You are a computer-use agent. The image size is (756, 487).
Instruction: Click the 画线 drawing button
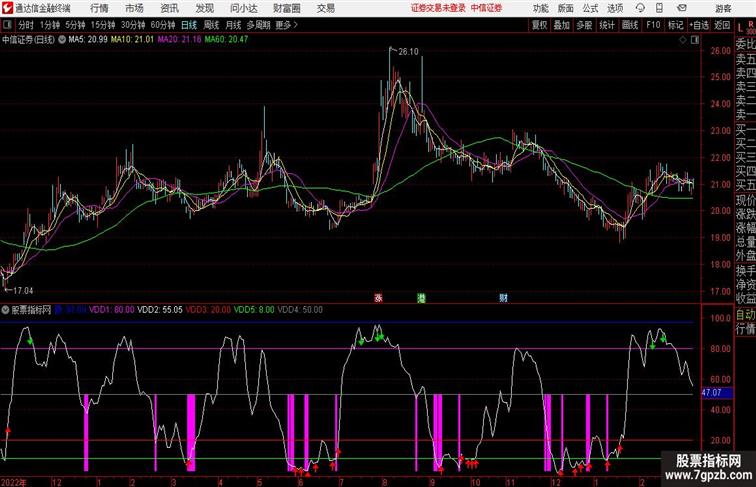[630, 25]
